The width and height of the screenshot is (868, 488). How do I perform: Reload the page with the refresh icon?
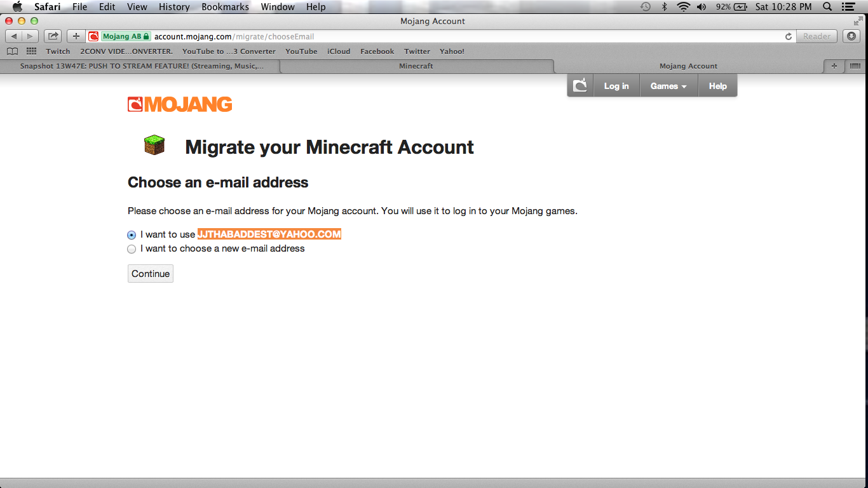click(789, 36)
